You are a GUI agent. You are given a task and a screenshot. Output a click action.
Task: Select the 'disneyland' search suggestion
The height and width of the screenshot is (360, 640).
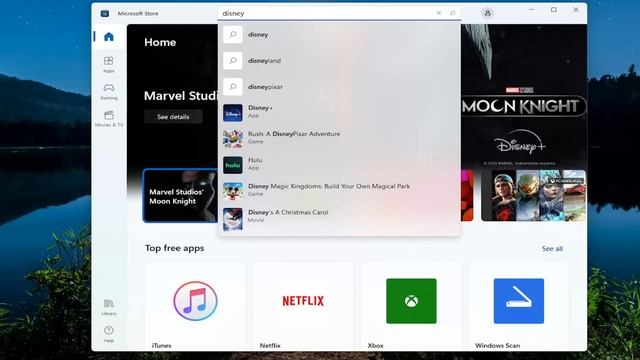pos(339,61)
